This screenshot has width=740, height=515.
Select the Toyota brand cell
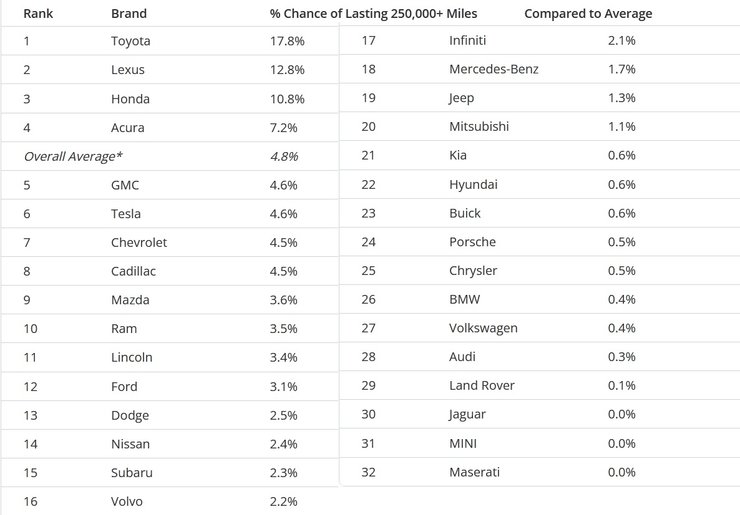(x=131, y=42)
